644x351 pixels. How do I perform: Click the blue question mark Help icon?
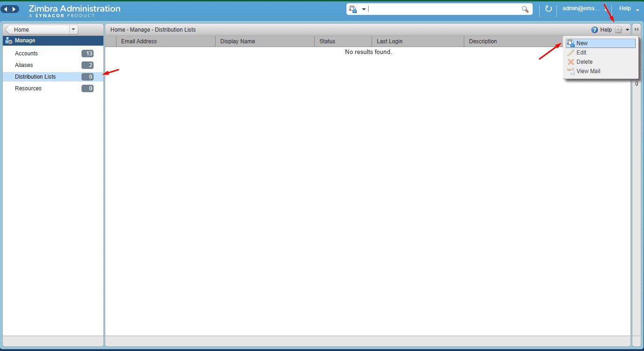point(595,30)
